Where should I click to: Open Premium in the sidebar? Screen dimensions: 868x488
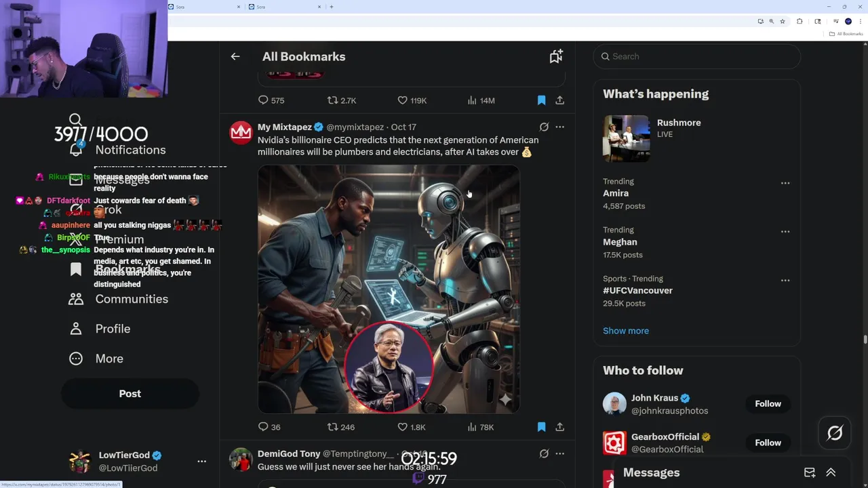click(x=106, y=239)
